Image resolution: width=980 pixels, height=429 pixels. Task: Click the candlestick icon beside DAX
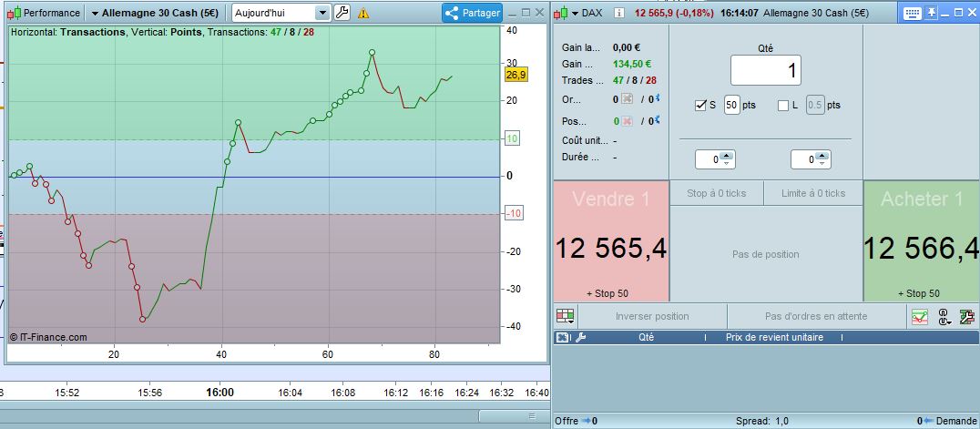(563, 13)
